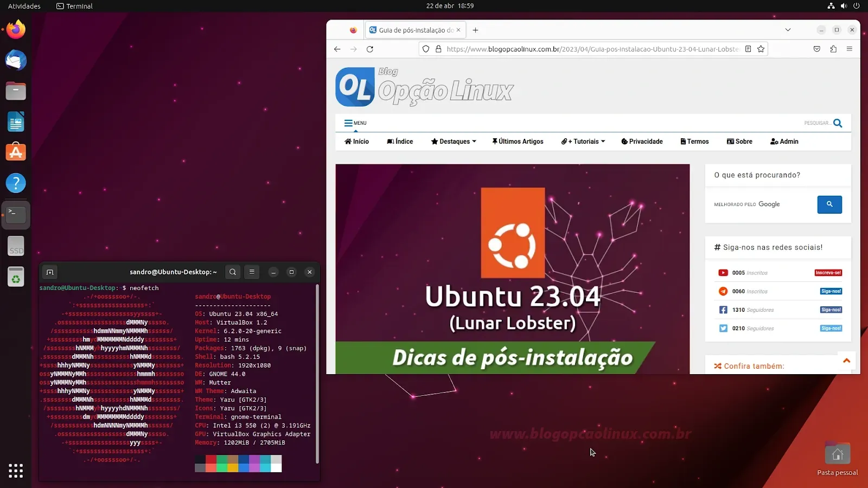
Task: Launch Ubuntu Software from the dock
Action: pyautogui.click(x=16, y=152)
